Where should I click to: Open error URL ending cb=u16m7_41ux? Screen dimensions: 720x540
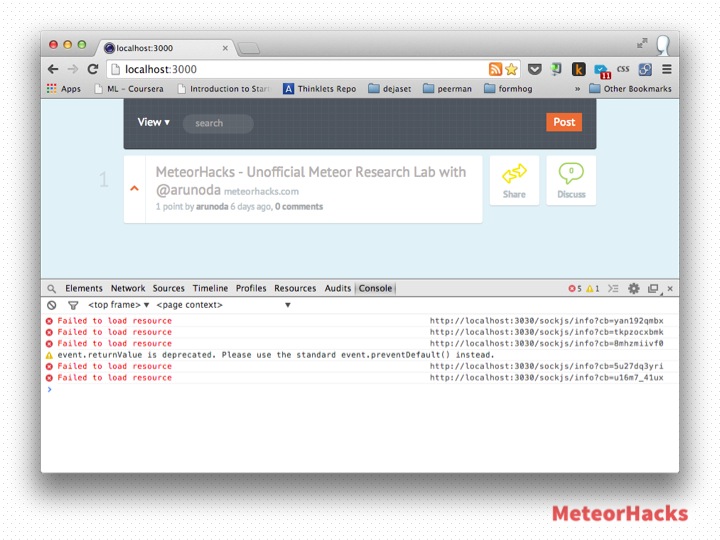pyautogui.click(x=546, y=377)
